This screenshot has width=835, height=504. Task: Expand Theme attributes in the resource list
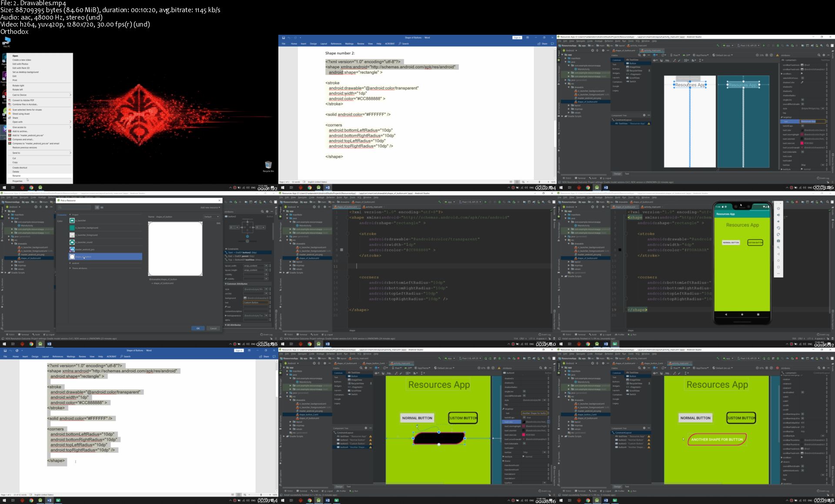click(70, 268)
